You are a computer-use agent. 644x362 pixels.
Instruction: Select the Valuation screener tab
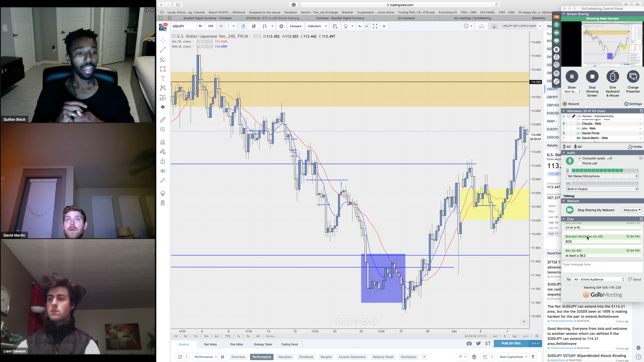click(285, 357)
